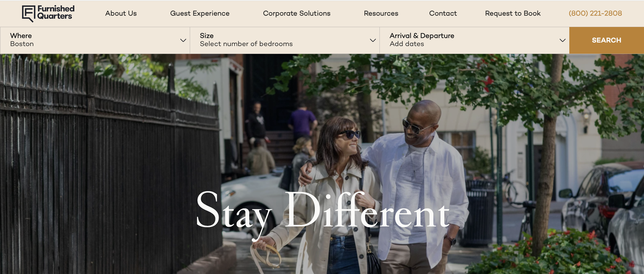Open the Where location dropdown showing Boston

(95, 40)
